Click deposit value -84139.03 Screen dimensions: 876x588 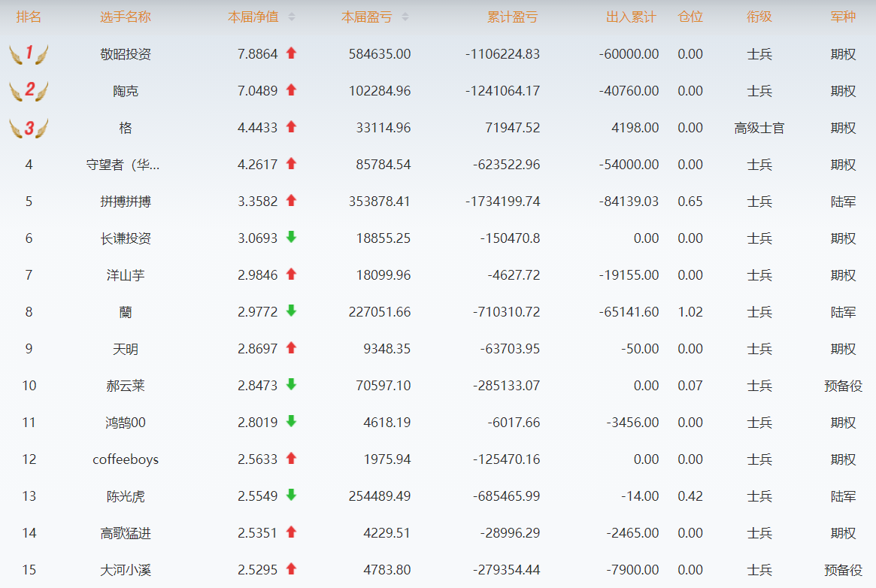click(629, 202)
